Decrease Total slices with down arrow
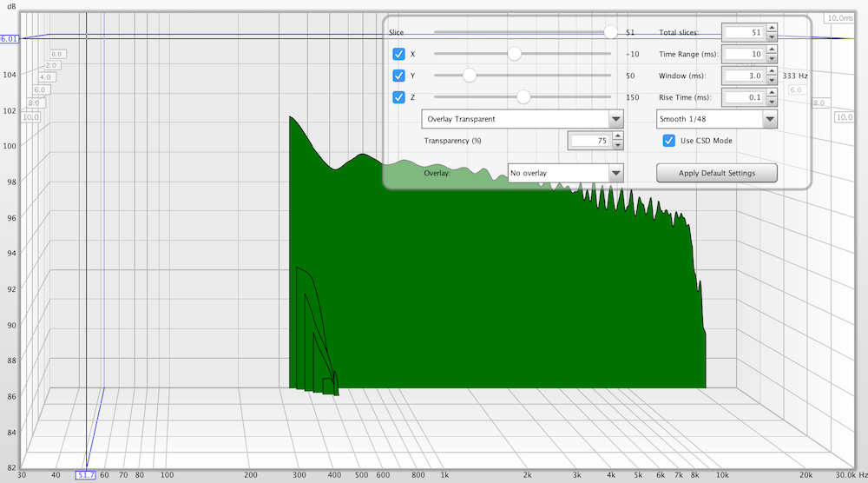The image size is (868, 483). pos(772,37)
